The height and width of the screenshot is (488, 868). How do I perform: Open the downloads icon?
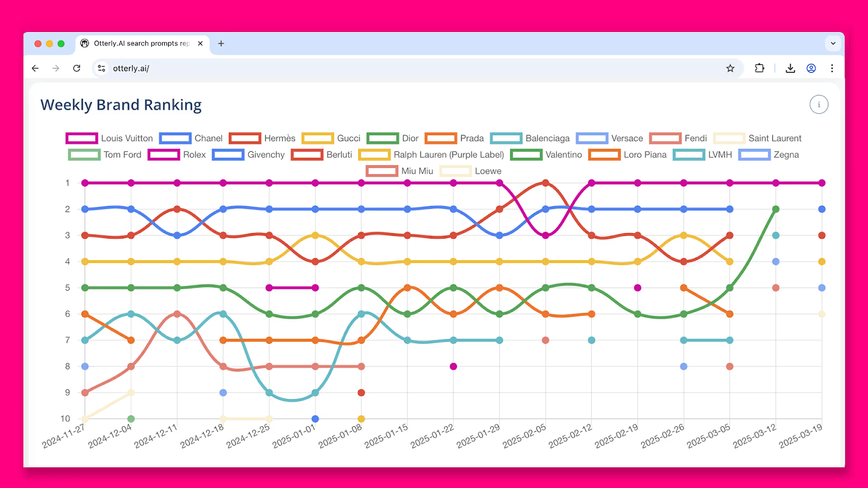tap(790, 68)
